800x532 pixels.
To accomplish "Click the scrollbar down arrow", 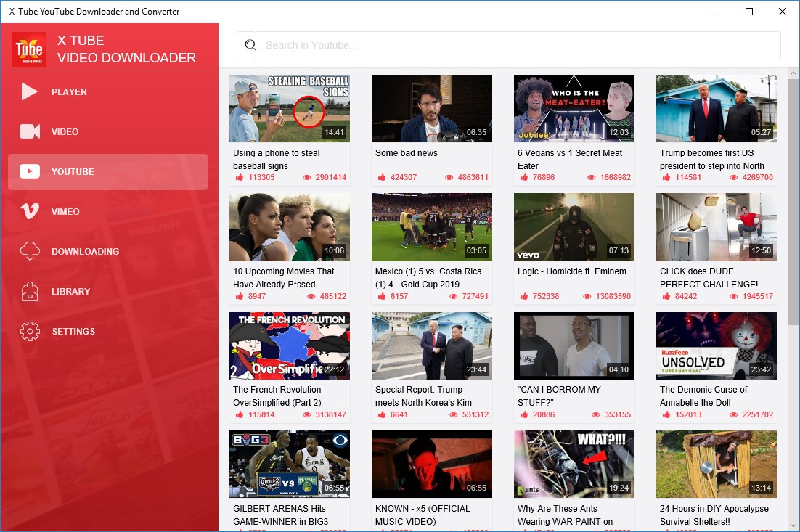I will coord(793,525).
